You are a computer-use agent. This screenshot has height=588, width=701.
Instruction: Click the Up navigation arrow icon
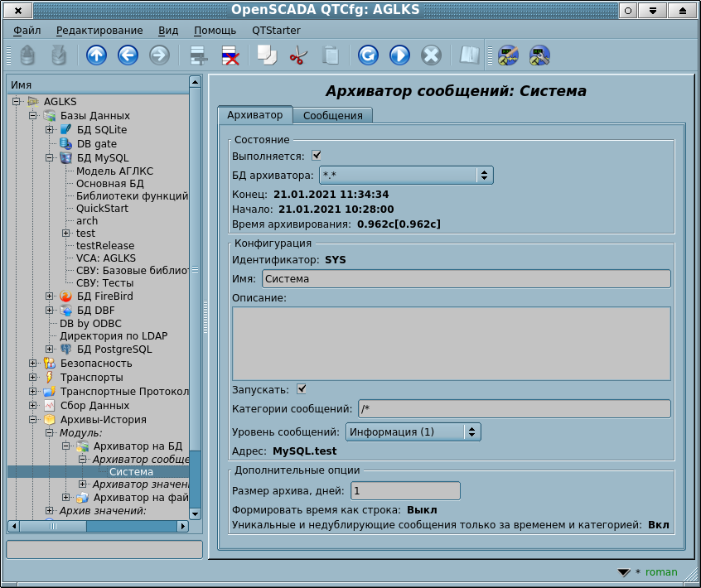click(x=97, y=55)
